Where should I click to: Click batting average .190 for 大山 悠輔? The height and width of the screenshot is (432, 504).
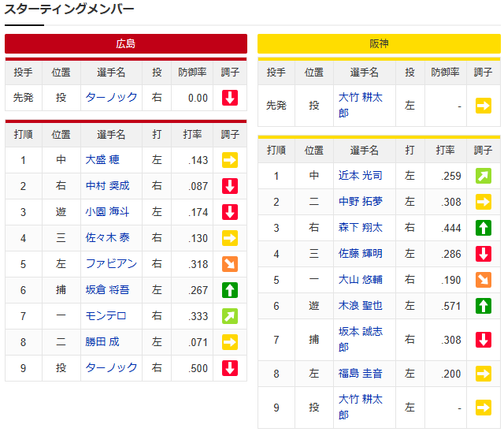click(451, 280)
